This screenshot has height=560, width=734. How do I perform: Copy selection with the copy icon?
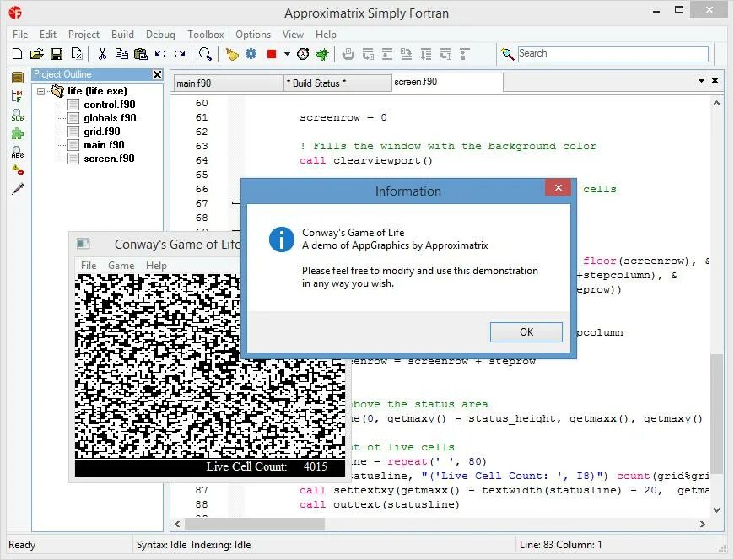point(121,54)
